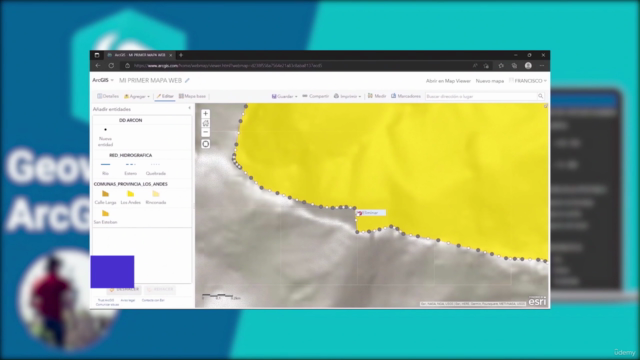
Task: Click the find my location map button
Action: 205,144
